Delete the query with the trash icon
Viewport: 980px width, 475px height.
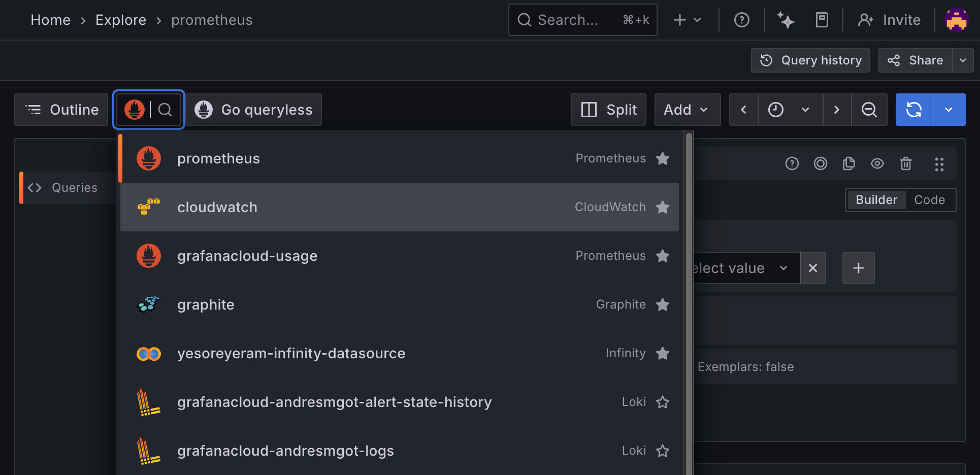click(x=906, y=163)
